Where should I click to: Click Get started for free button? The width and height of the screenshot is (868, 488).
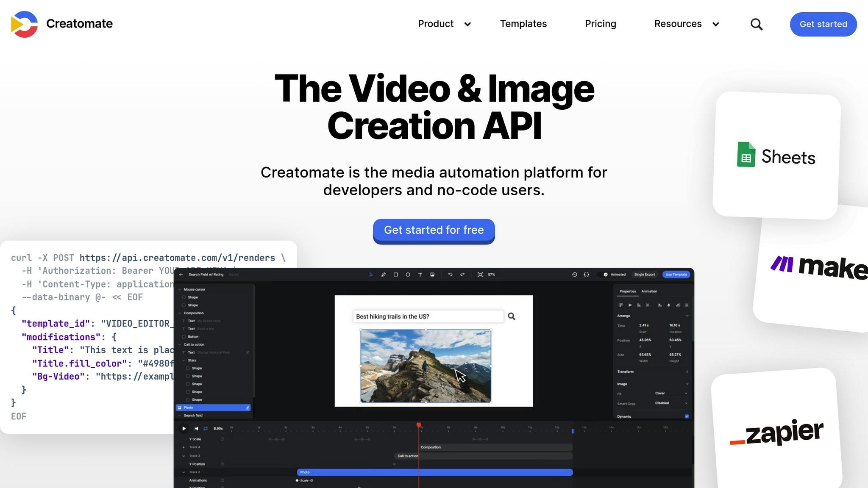(x=434, y=231)
